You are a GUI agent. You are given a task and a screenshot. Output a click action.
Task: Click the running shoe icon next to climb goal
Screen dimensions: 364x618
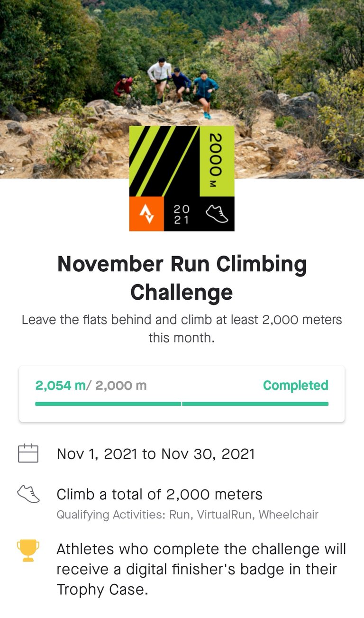coord(28,494)
